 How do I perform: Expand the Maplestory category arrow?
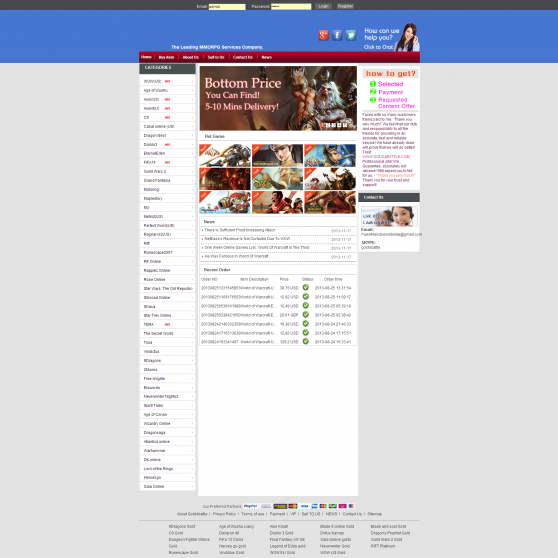[193, 199]
